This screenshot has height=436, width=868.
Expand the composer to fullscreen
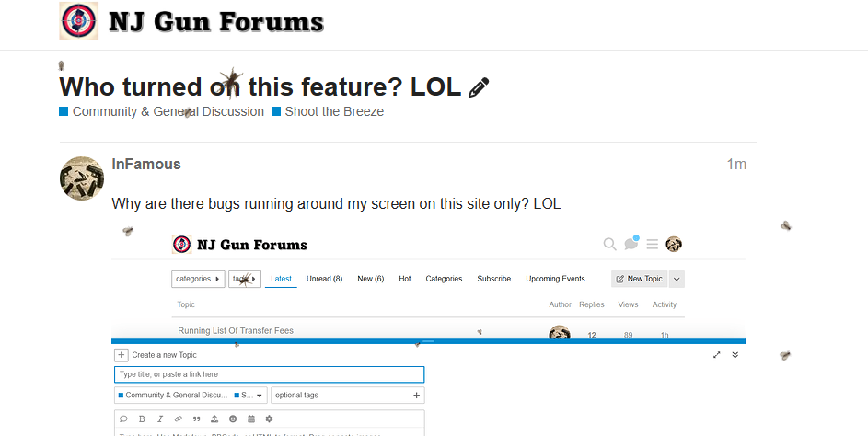tap(716, 355)
